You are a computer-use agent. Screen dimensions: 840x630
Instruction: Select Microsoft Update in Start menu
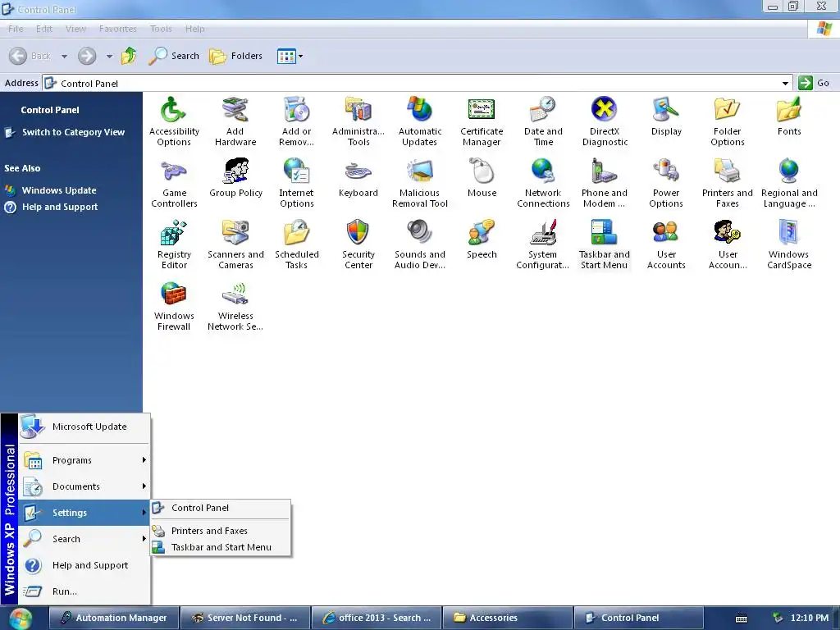point(84,427)
